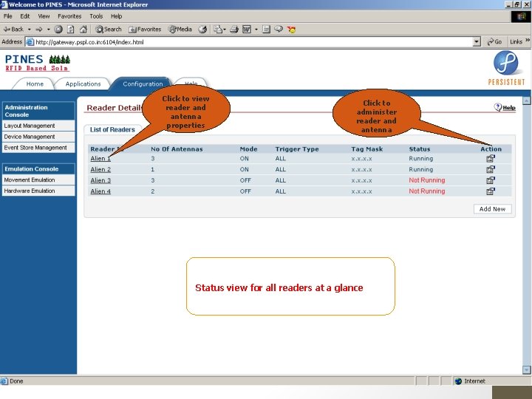
Task: Open the Tools menu
Action: 96,16
